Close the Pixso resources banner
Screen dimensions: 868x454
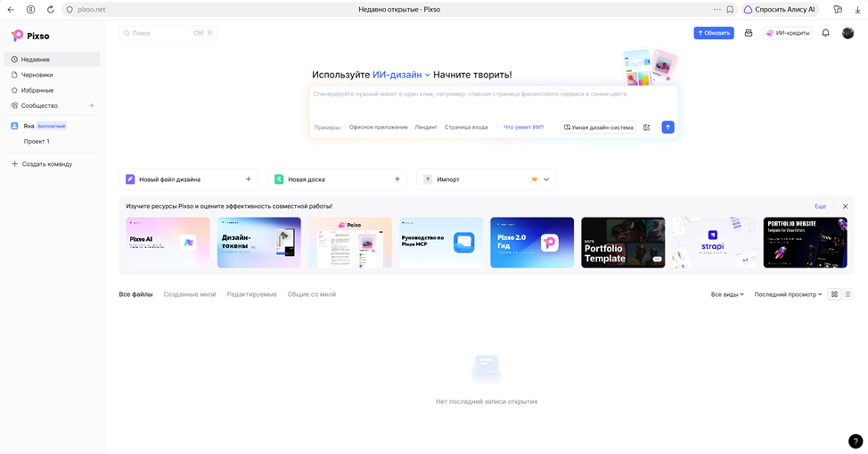[x=845, y=206]
